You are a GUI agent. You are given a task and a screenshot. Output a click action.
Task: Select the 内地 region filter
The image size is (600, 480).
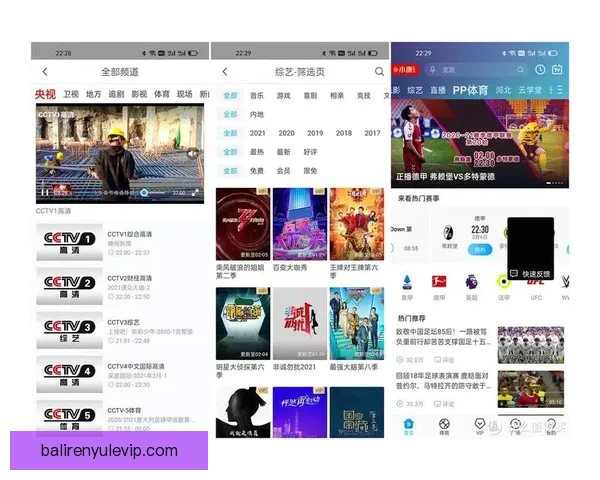257,114
